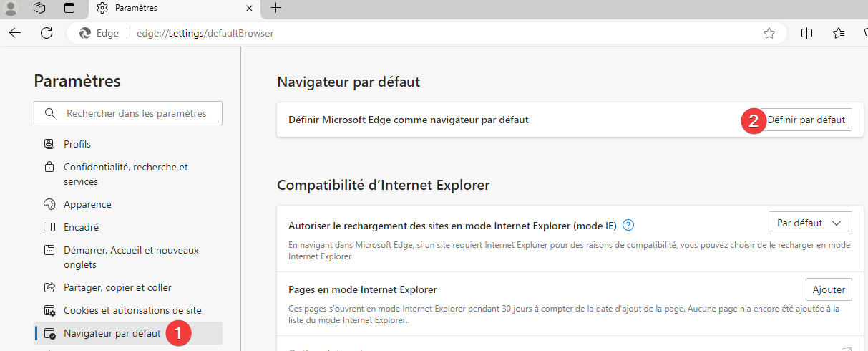Screen dimensions: 868x351
Task: Click the IE mode help question icon
Action: 628,225
